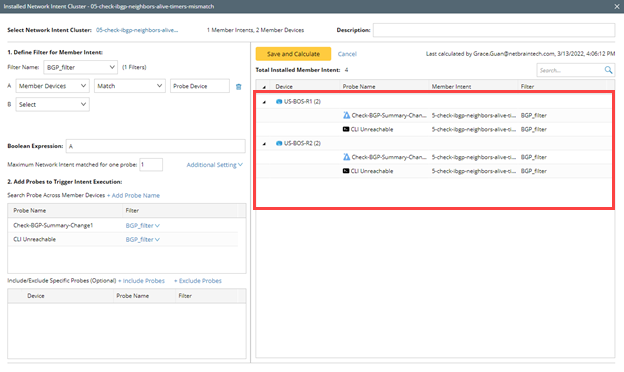Click Check-BGP-Summary probe icon under US-BOS-R1

tap(346, 115)
